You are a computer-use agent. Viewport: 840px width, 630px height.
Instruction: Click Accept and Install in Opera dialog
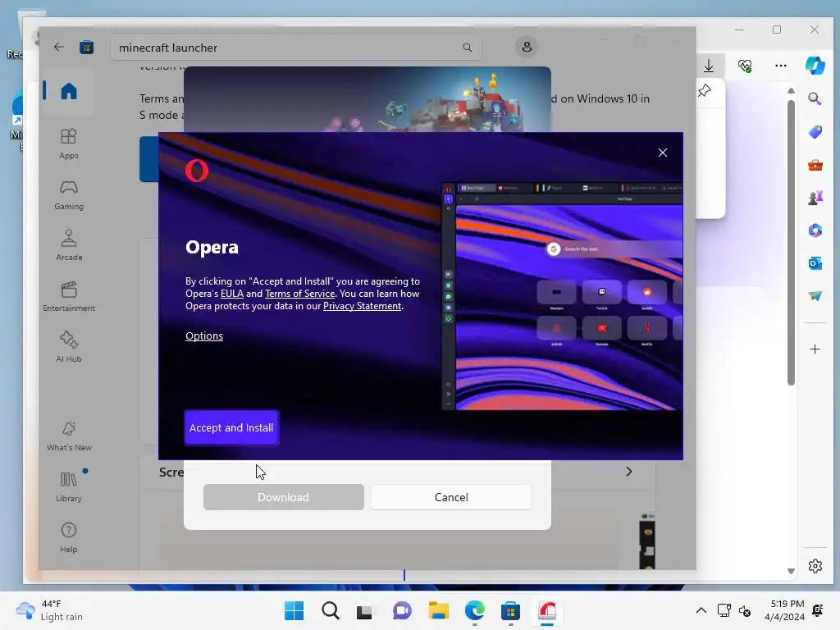(x=231, y=427)
